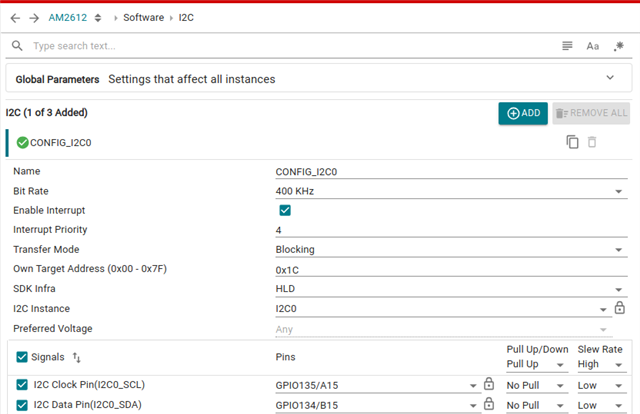This screenshot has width=640, height=414.
Task: Click the 'Preferred Voltage' label
Action: pyautogui.click(x=53, y=328)
